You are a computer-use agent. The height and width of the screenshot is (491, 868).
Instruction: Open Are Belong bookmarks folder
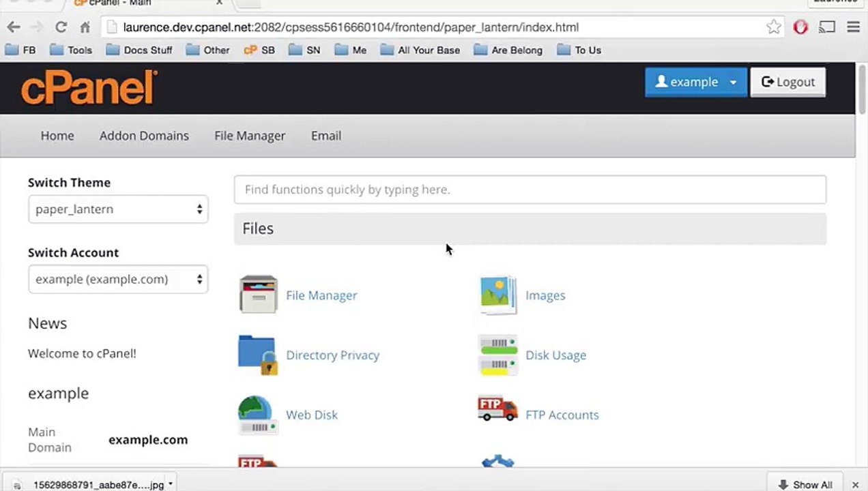click(x=508, y=50)
